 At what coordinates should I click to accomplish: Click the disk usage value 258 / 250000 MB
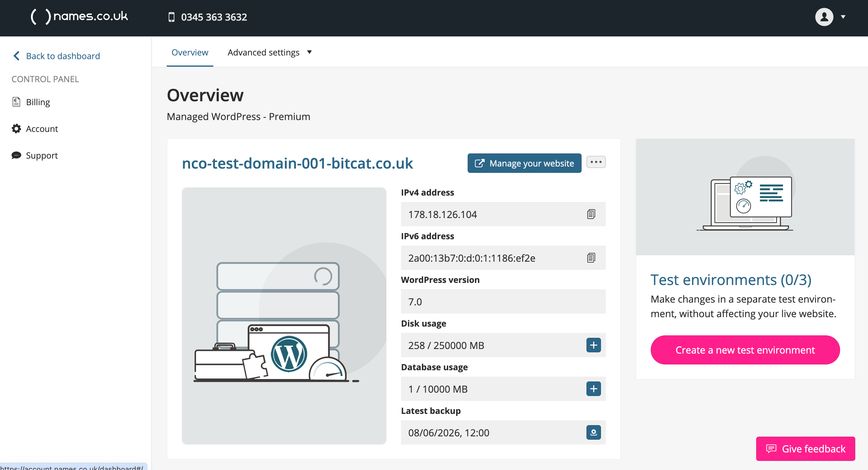pyautogui.click(x=446, y=345)
